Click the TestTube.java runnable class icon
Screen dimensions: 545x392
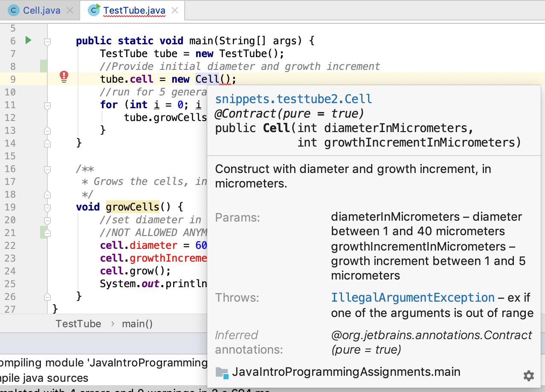[94, 9]
